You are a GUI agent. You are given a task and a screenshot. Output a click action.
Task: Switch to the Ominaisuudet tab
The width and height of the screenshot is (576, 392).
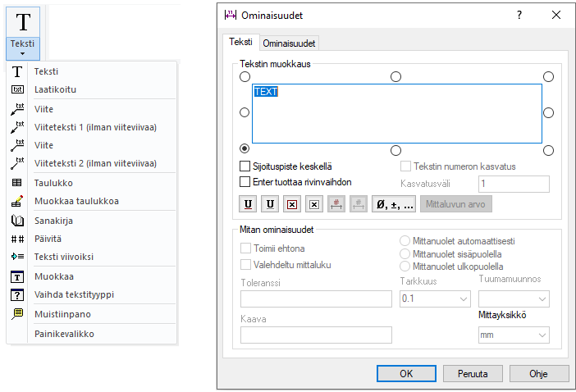tap(290, 43)
